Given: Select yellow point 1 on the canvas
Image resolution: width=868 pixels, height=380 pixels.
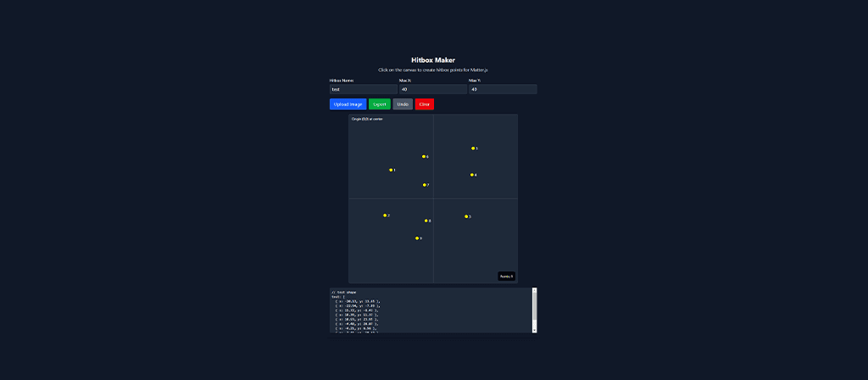Looking at the screenshot, I should tap(391, 170).
